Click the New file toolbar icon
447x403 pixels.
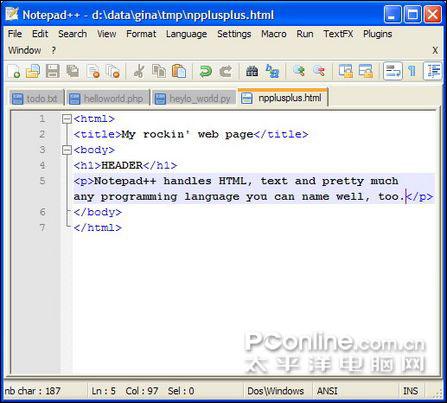15,71
